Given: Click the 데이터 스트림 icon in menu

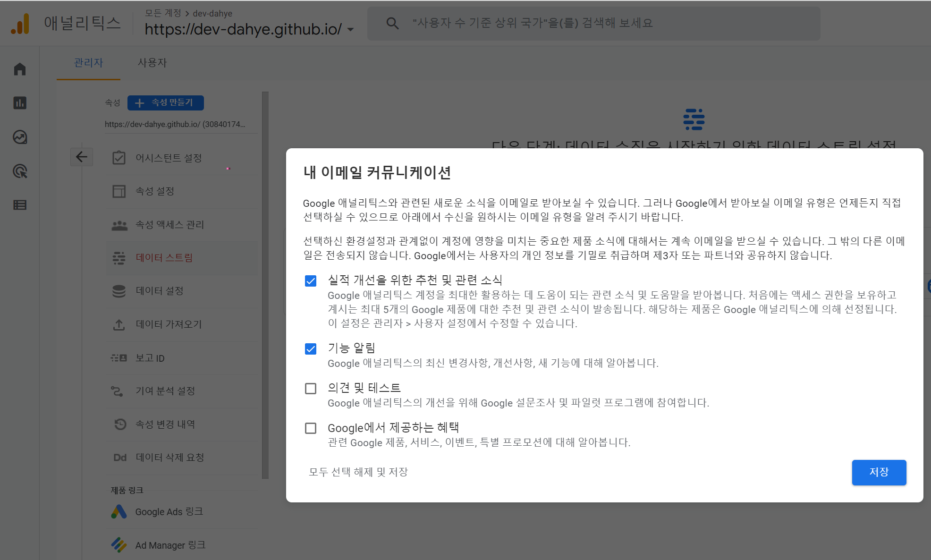Looking at the screenshot, I should (x=119, y=258).
